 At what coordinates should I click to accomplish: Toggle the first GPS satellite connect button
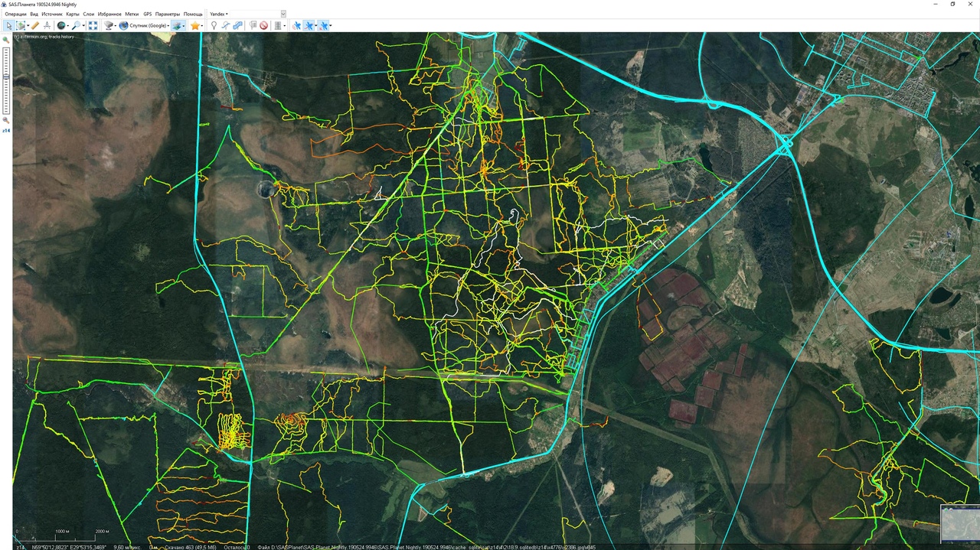coord(297,25)
